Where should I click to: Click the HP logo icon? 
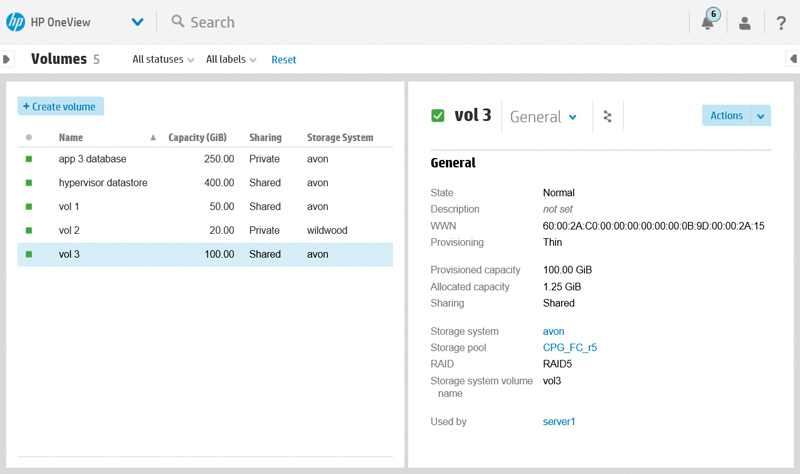click(x=16, y=22)
